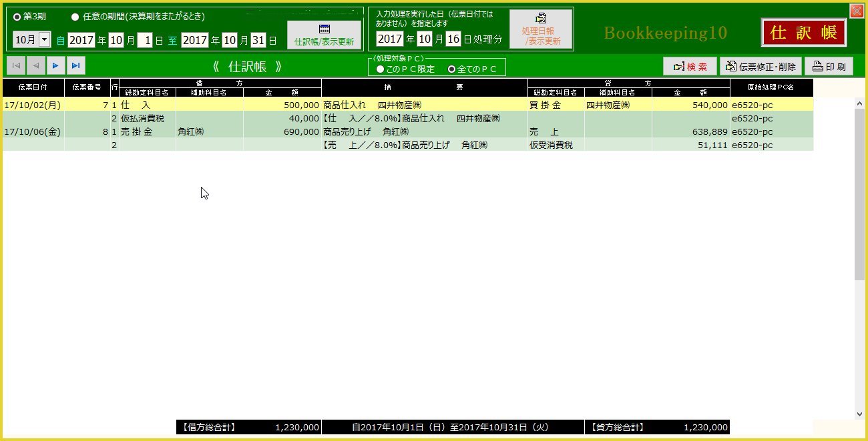
Task: Click the 処理日報/表示更新 button
Action: click(541, 29)
